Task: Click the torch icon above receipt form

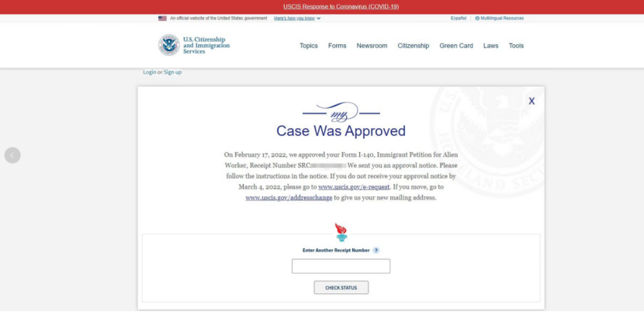Action: coord(341,232)
